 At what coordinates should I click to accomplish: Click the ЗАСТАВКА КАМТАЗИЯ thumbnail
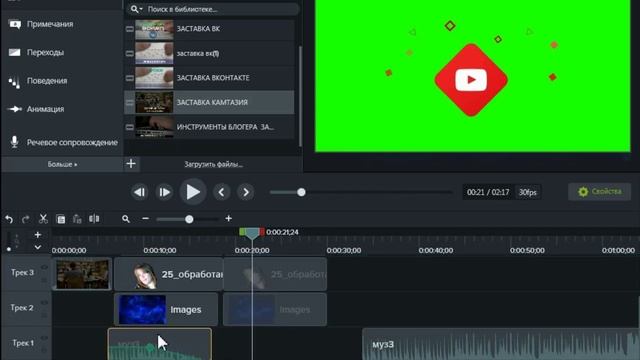(x=154, y=102)
